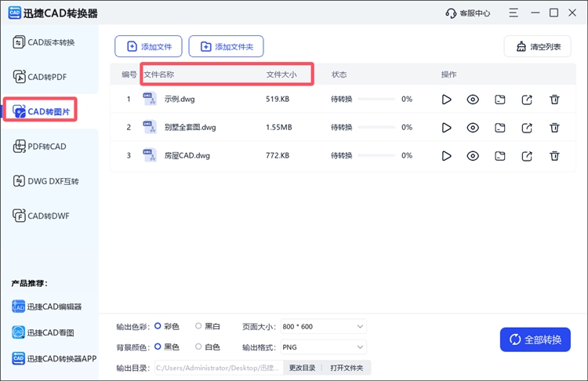Start converting 示例.dwg with play icon
Image resolution: width=588 pixels, height=381 pixels.
tap(446, 100)
